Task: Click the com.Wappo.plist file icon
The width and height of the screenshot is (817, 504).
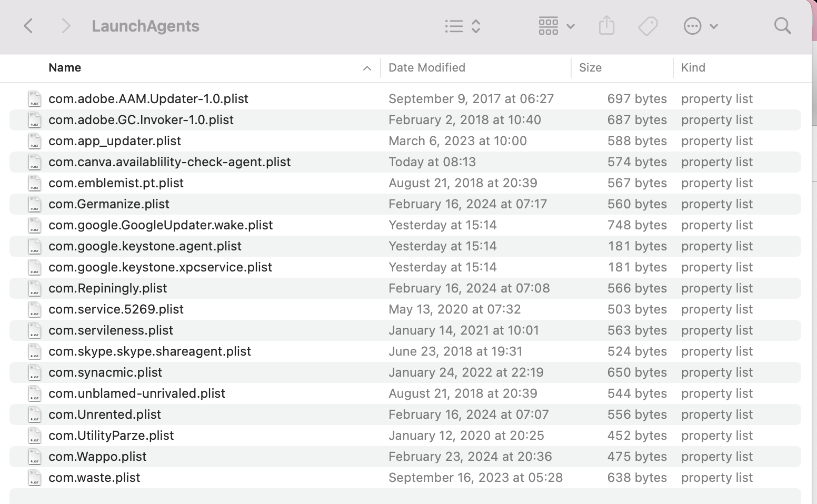Action: tap(35, 457)
